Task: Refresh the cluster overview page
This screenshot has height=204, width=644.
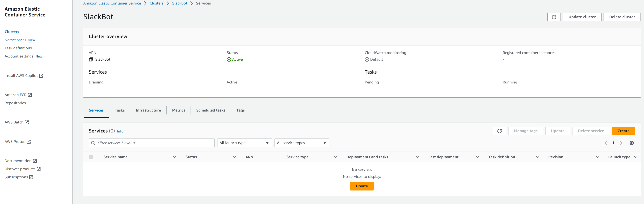Action: tap(554, 17)
